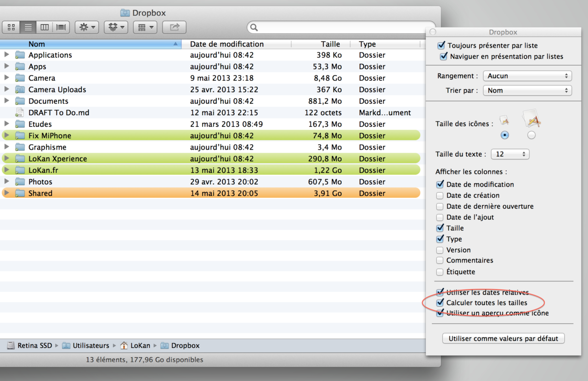This screenshot has width=588, height=381.
Task: Click the DRAFT To Do.md file icon
Action: point(20,112)
